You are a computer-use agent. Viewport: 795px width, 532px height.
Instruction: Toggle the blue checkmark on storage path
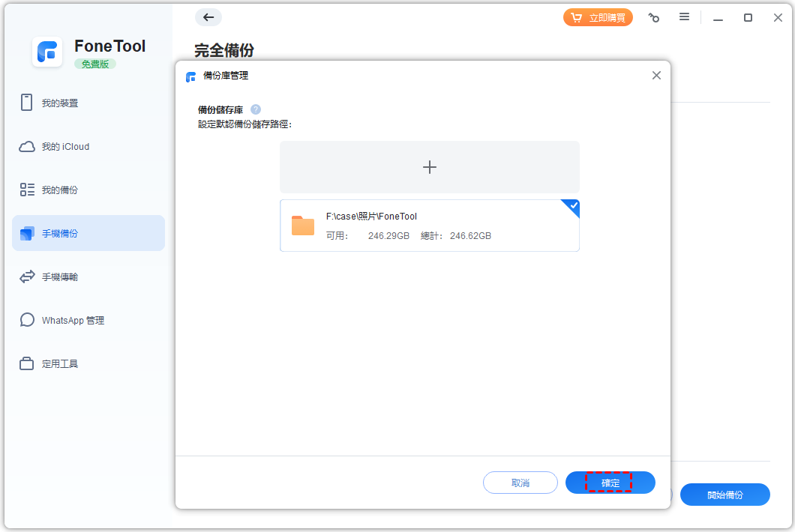[573, 206]
